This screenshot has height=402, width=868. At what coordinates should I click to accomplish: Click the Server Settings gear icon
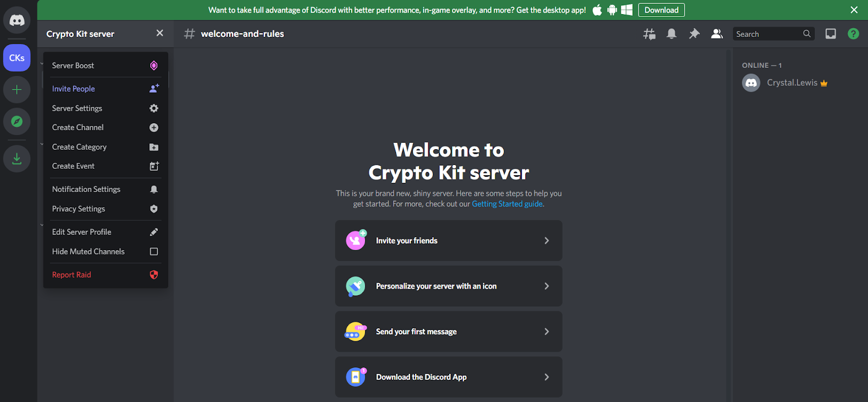(x=154, y=109)
